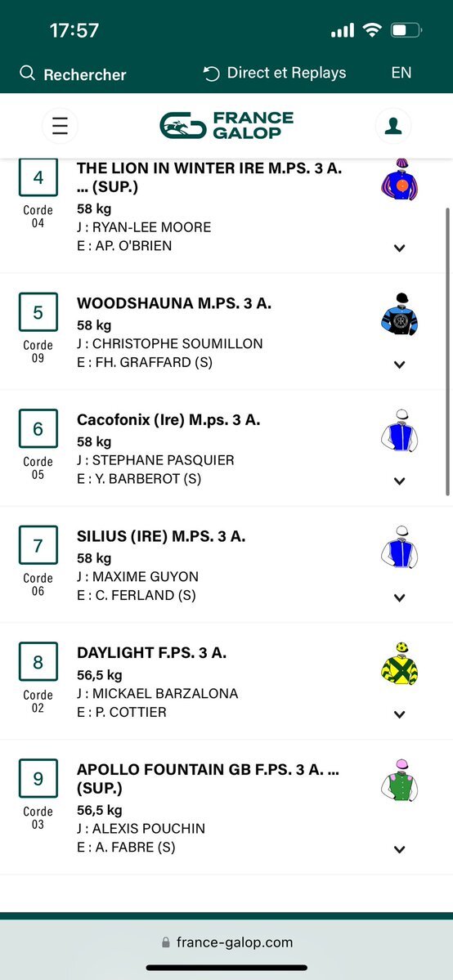Image resolution: width=453 pixels, height=980 pixels.
Task: Tap the France Galop logo
Action: [x=226, y=125]
